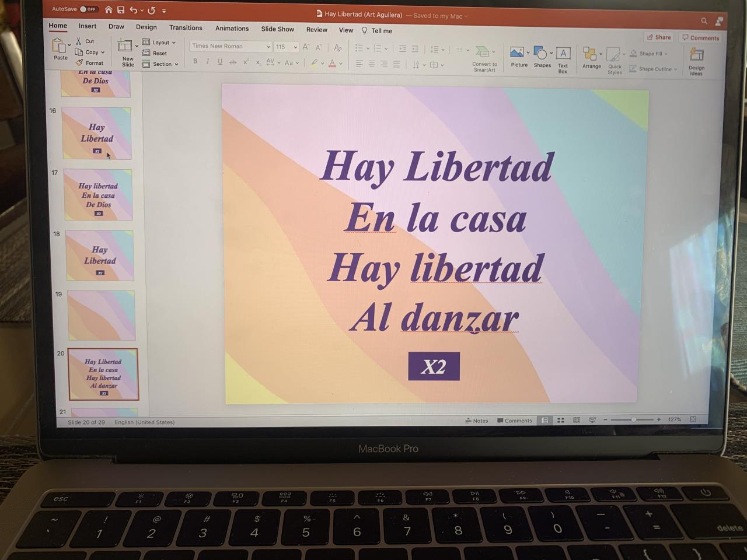
Task: Toggle the AutoSave switch
Action: point(88,9)
